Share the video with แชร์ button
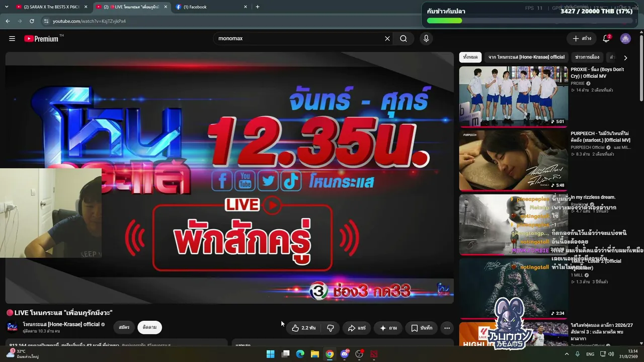Screen dimensions: 644x362 [x=357, y=328]
